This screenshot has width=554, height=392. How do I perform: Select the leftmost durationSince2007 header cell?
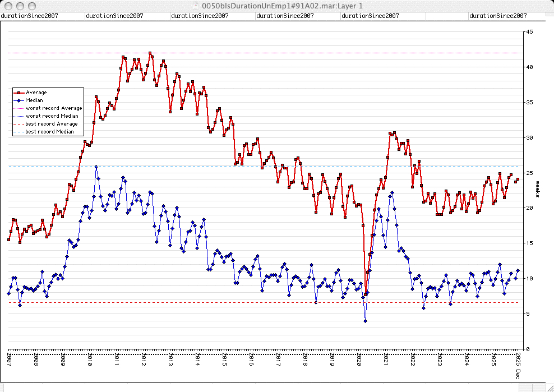29,16
